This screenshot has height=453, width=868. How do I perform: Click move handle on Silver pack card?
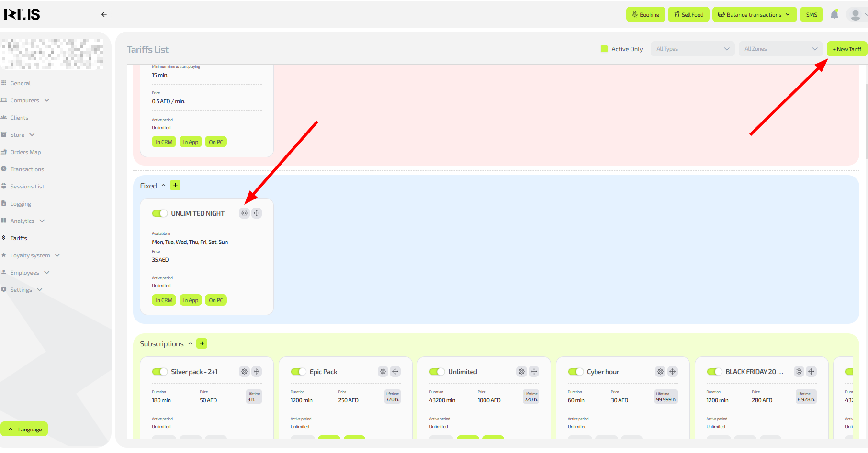click(257, 372)
